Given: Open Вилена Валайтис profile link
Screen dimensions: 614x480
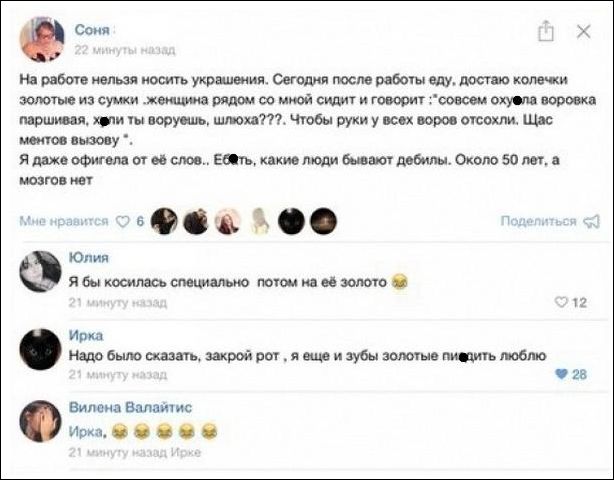Looking at the screenshot, I should tap(130, 408).
